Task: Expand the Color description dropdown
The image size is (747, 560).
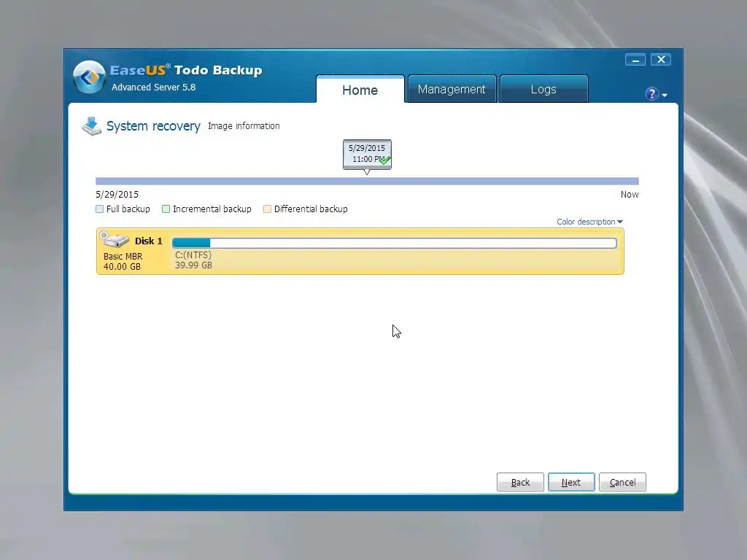Action: click(x=589, y=222)
